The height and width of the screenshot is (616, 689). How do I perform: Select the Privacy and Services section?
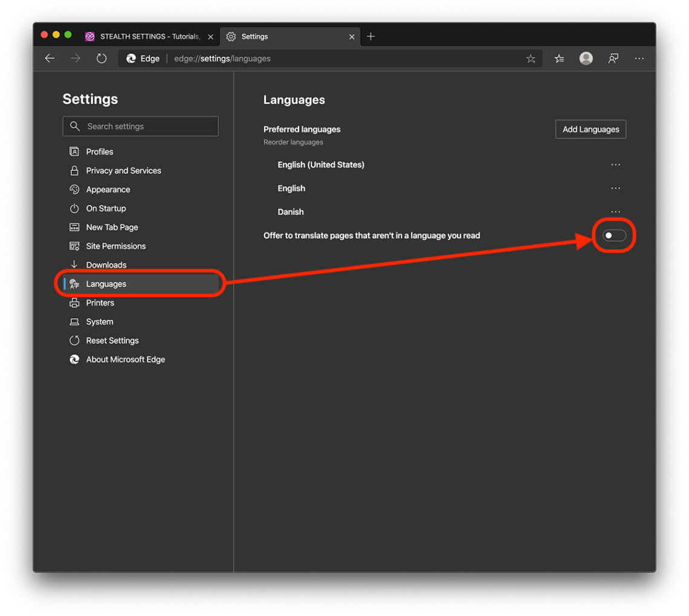123,170
